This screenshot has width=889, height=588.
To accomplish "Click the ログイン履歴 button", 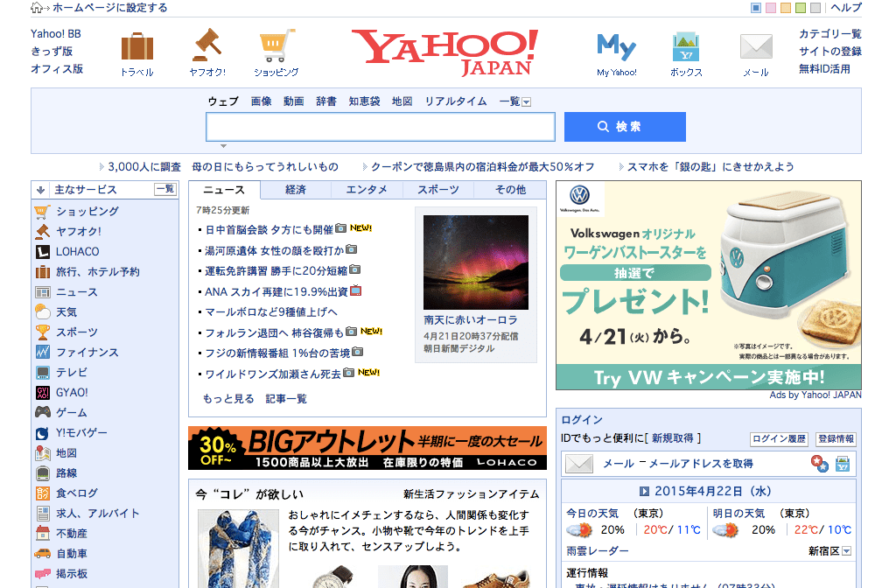I will pos(779,439).
